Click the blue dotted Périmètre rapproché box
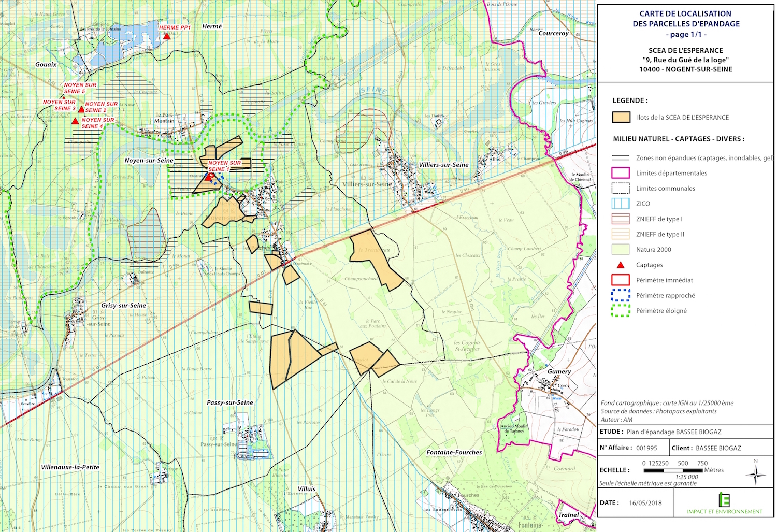Viewport: 777px width, 532px height. tap(621, 295)
